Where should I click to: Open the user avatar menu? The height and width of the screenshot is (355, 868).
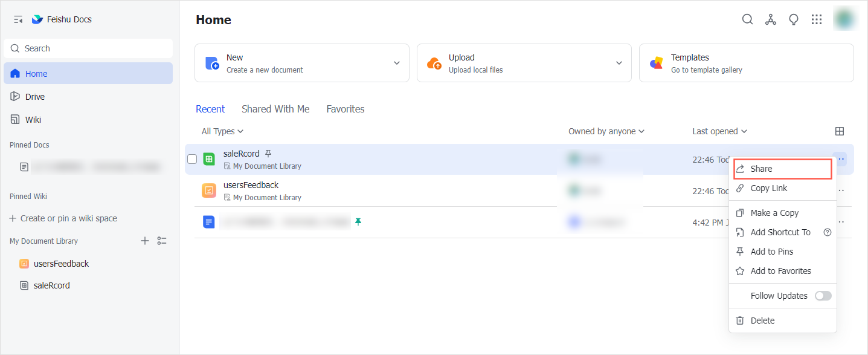pyautogui.click(x=844, y=19)
